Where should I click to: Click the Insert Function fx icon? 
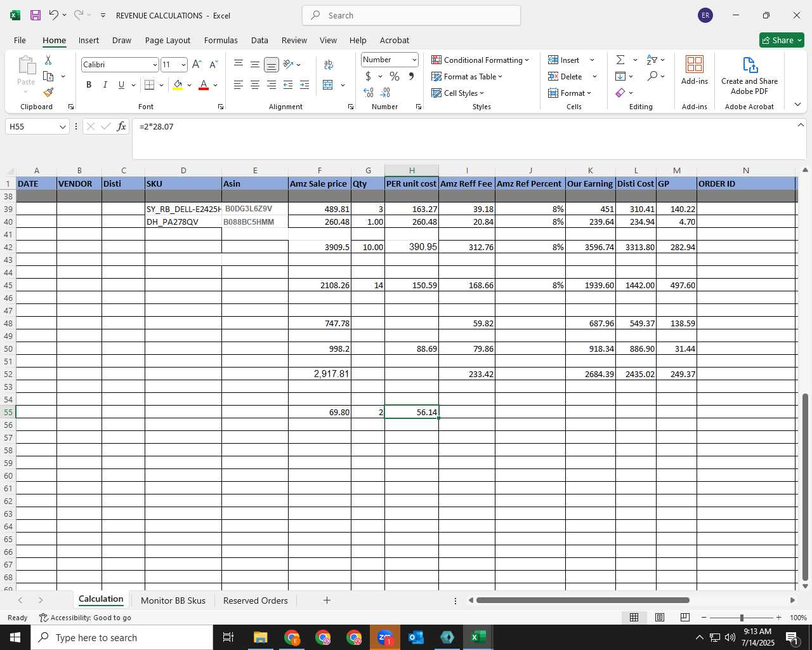pyautogui.click(x=122, y=126)
